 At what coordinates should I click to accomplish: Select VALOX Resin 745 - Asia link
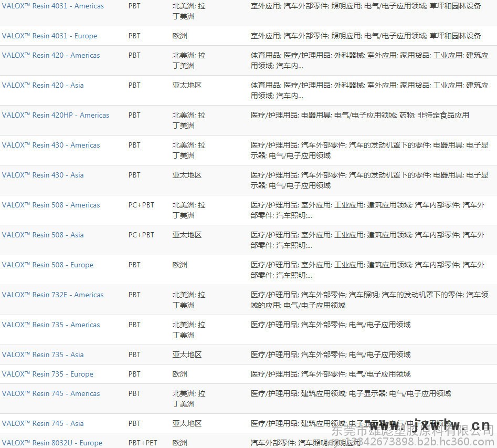43,424
